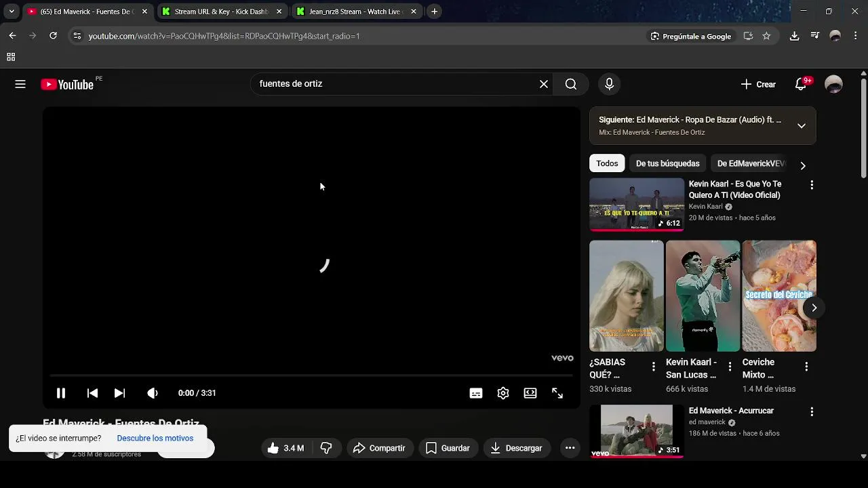868x488 pixels.
Task: Open Ed Maverick Acurrucar thumbnail
Action: 637,431
